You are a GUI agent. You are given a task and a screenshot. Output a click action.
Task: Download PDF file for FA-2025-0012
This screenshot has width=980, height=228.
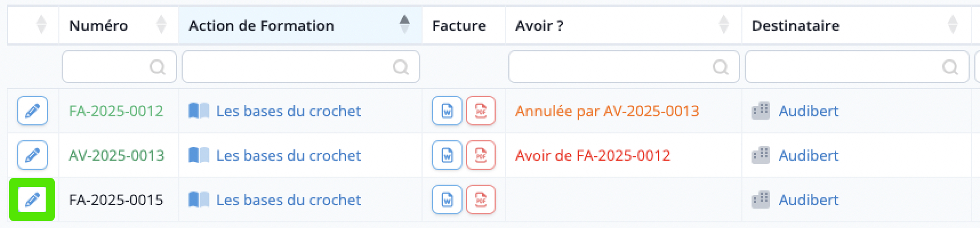(481, 111)
